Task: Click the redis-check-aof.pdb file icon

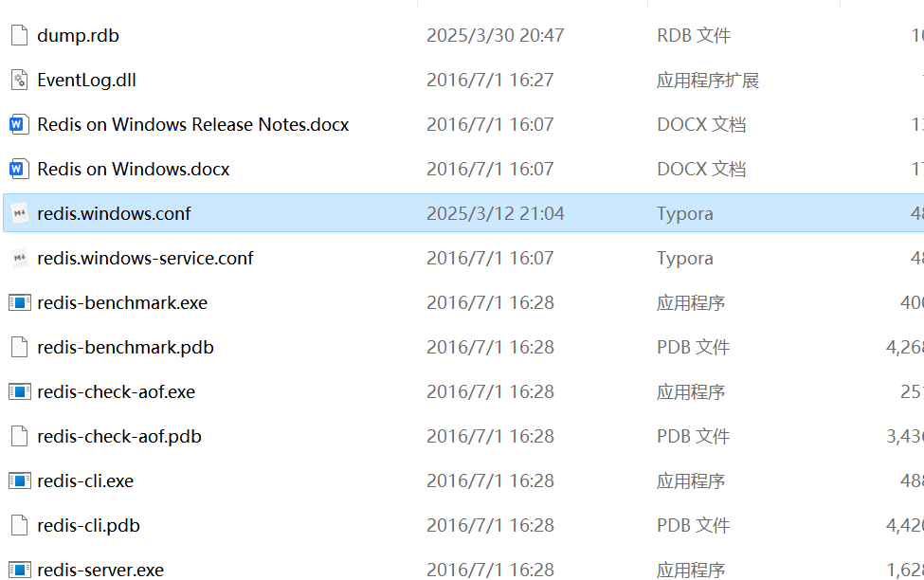Action: click(x=20, y=436)
